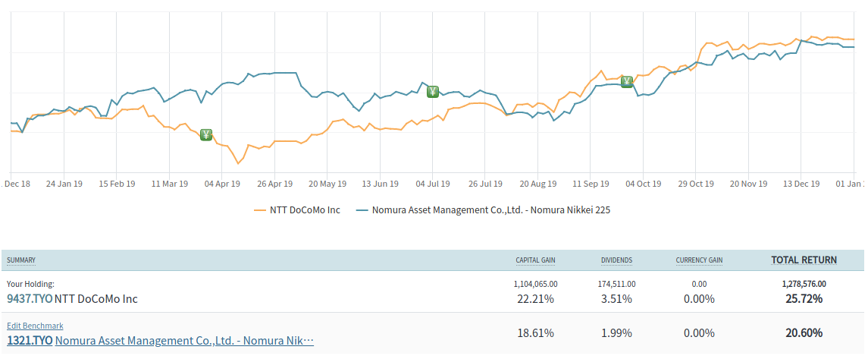The width and height of the screenshot is (868, 356).
Task: Open the 9437.TYO ticker link
Action: 30,299
